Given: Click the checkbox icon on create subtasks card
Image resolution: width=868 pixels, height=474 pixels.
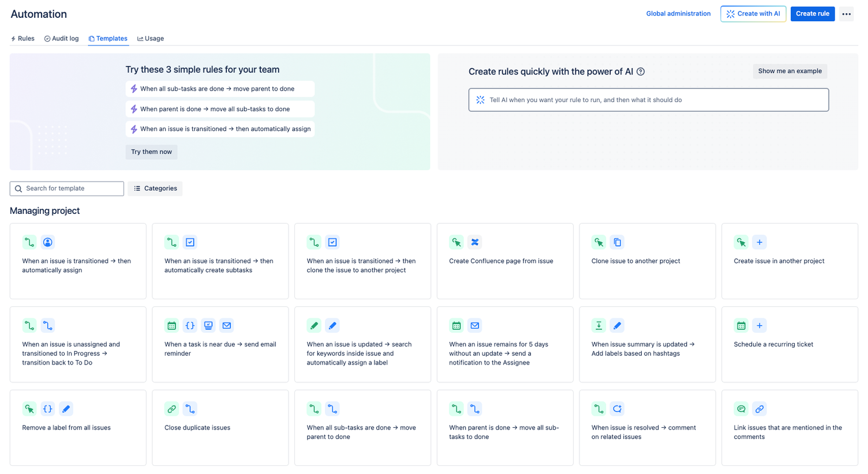Looking at the screenshot, I should 190,242.
